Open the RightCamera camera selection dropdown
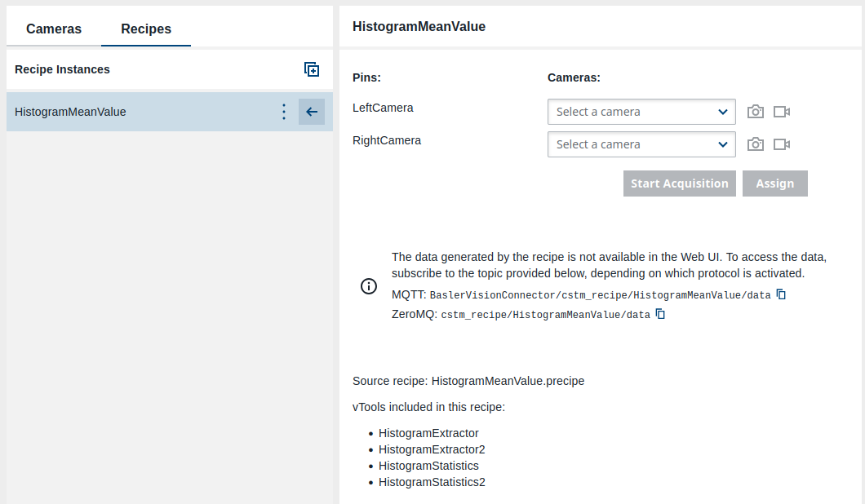 point(641,144)
